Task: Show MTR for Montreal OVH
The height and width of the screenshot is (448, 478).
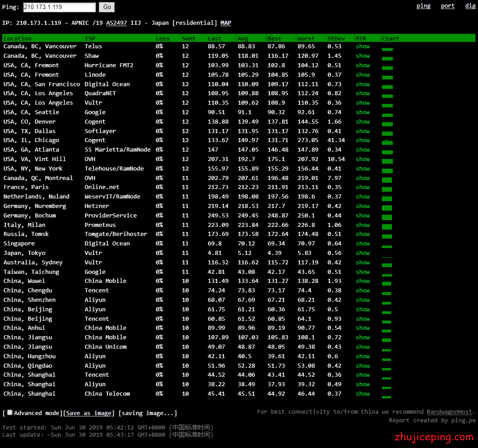Action: coord(363,178)
